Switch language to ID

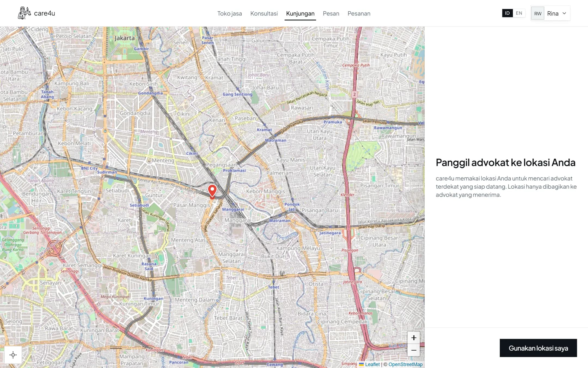coord(507,13)
